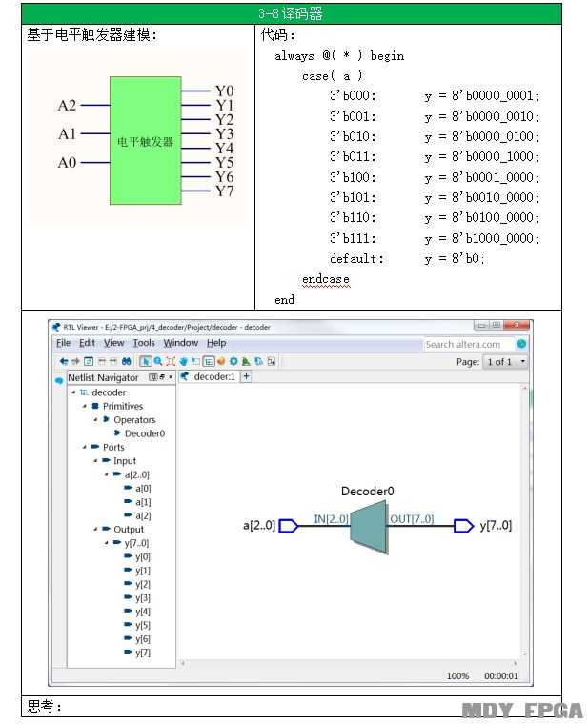Collapse the Operators tree node
This screenshot has height=724, width=588.
(95, 420)
